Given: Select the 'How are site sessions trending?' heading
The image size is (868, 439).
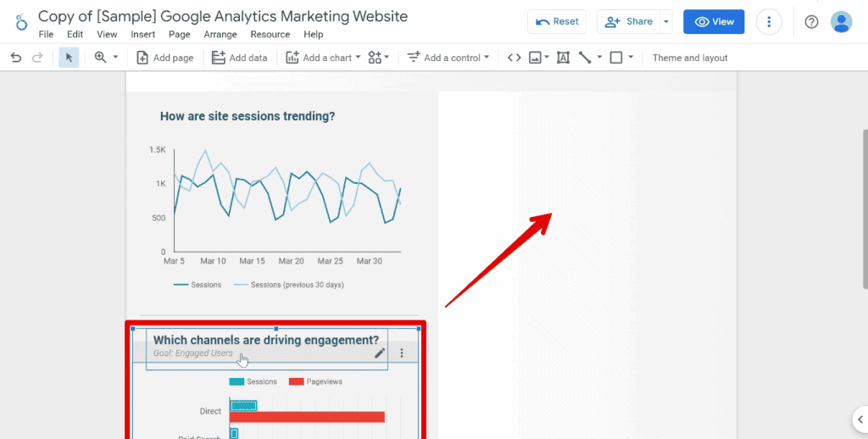Looking at the screenshot, I should [x=248, y=116].
